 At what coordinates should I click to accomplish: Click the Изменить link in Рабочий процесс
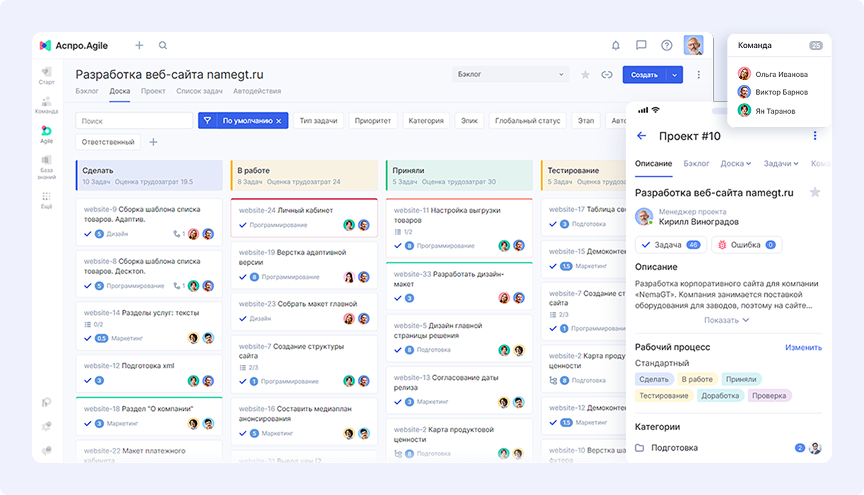[x=803, y=347]
